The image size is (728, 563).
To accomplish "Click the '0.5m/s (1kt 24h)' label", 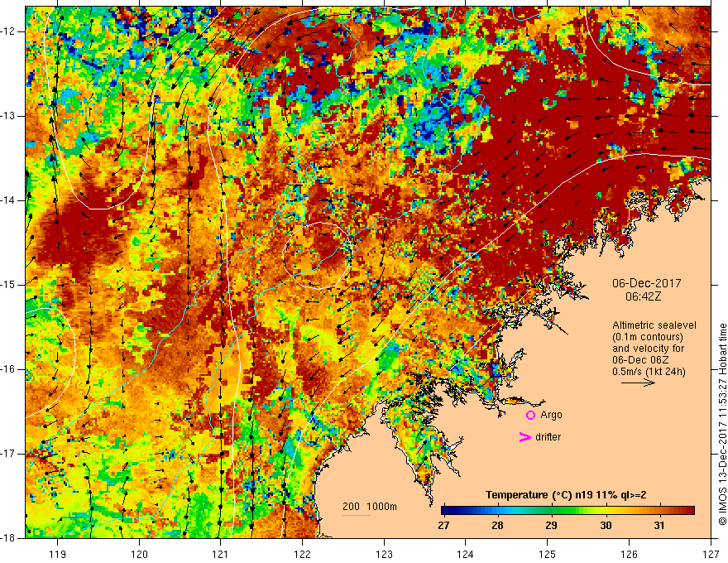I will [649, 372].
